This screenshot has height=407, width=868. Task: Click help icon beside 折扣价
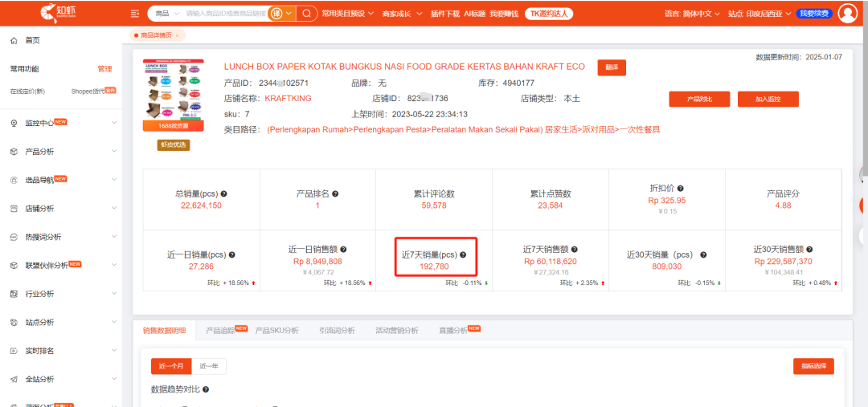680,189
